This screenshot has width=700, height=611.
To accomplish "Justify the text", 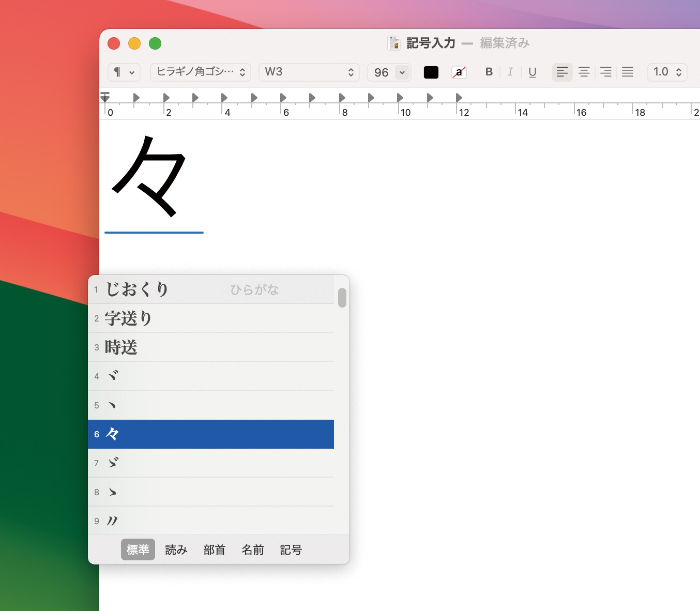I will [x=628, y=72].
